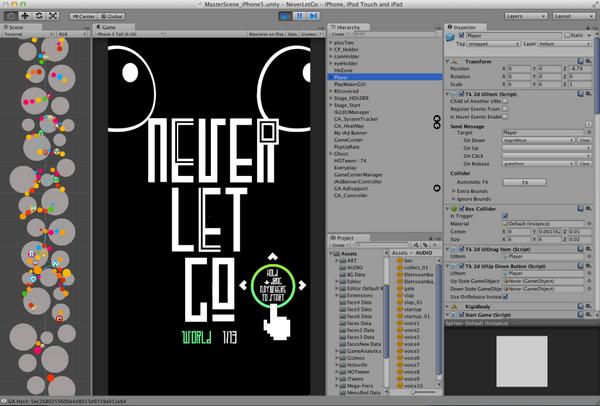Expand the Stage_HOLDER hierarchy item
The width and height of the screenshot is (600, 406).
[x=331, y=98]
